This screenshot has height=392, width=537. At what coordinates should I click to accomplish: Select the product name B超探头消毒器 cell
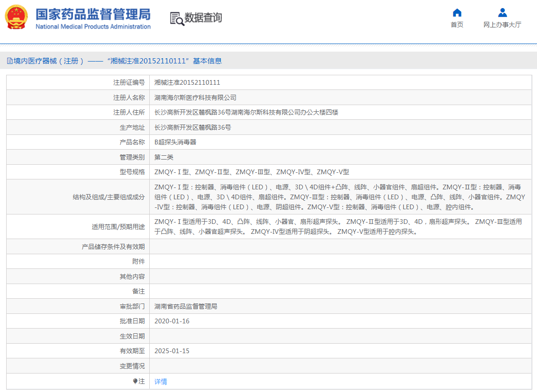pos(176,142)
